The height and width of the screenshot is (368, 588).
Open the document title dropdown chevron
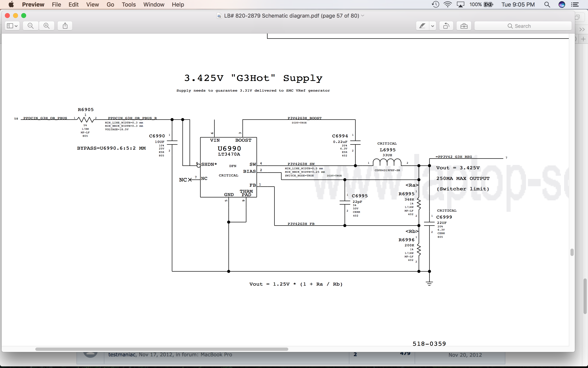pyautogui.click(x=363, y=16)
